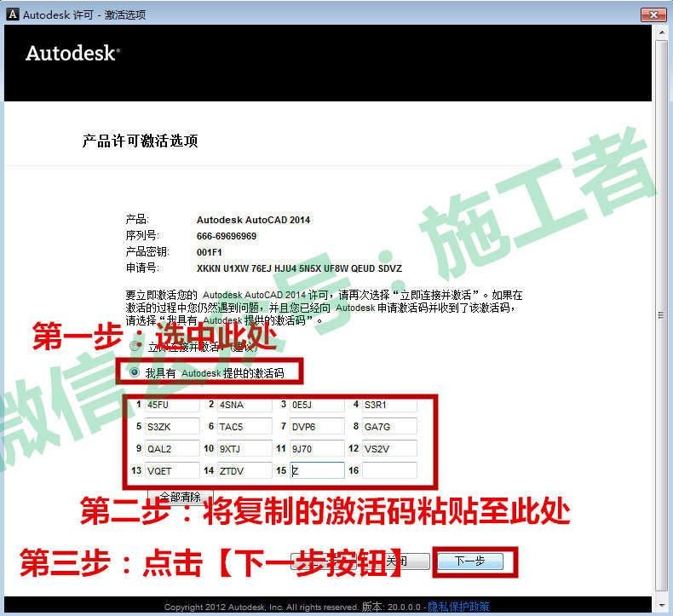Click the request code starting XKKN U1XW

[x=299, y=268]
